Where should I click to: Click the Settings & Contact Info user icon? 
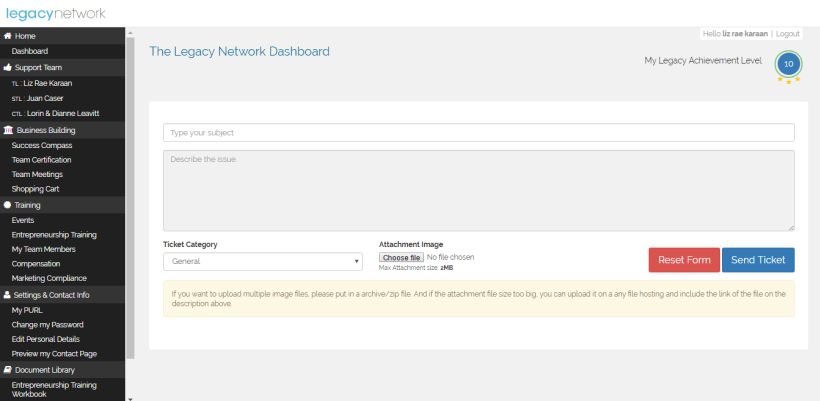[7, 295]
